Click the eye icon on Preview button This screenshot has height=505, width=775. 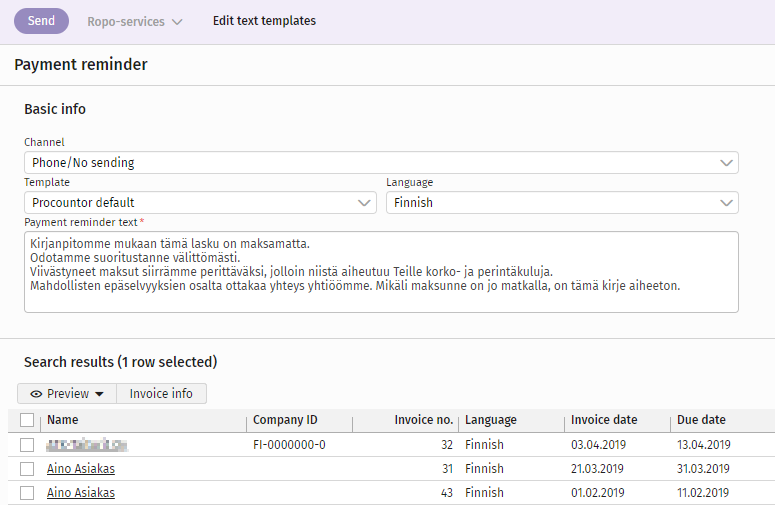[x=36, y=394]
